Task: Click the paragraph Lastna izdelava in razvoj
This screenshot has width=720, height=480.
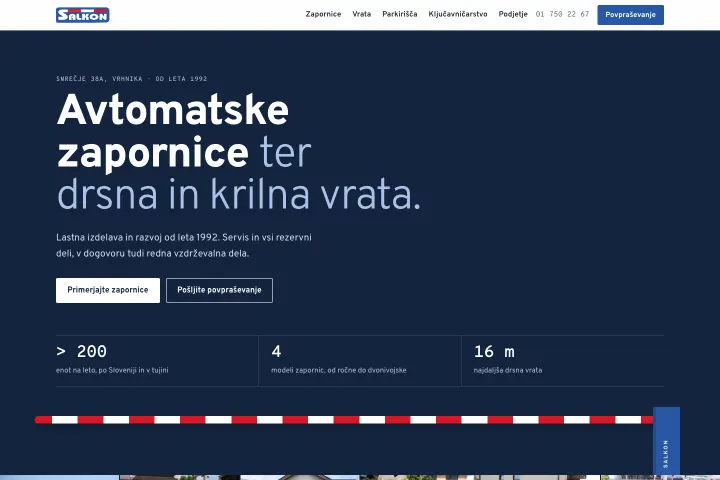Action: [x=184, y=245]
